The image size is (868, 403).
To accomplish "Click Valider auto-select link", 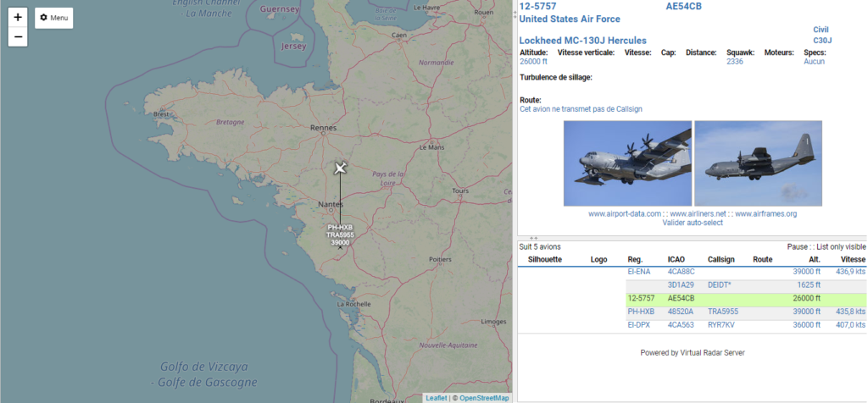I will pos(693,223).
